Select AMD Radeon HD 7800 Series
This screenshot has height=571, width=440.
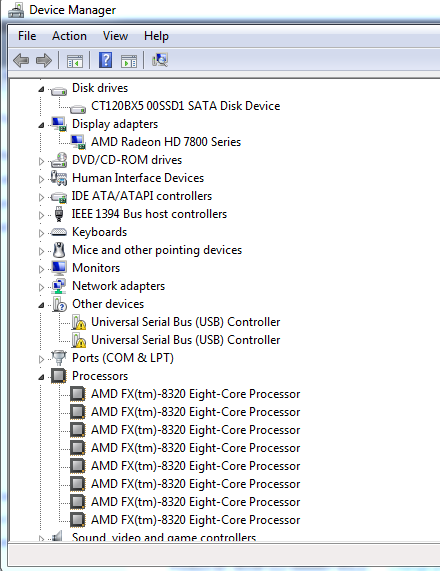point(166,142)
